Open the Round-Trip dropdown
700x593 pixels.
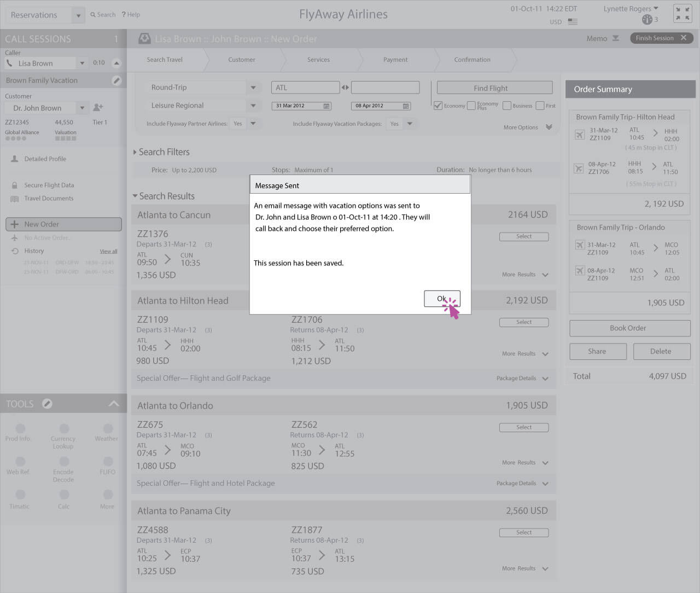(x=253, y=88)
